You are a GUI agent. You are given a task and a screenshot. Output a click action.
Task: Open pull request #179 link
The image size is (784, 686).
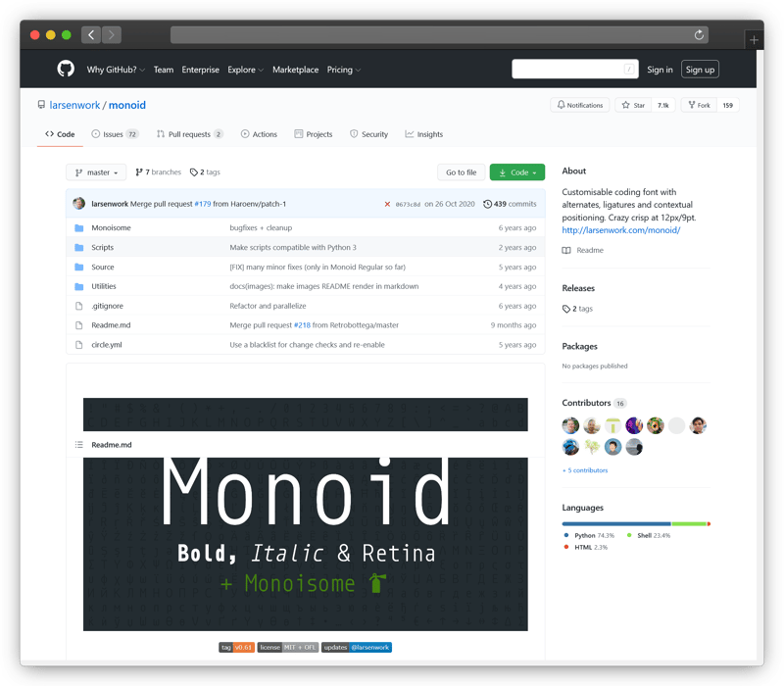203,204
